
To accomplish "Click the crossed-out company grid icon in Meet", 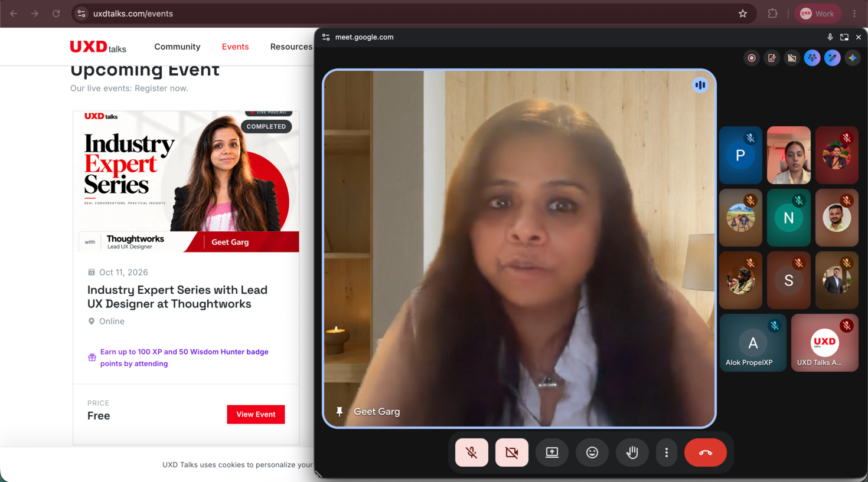I will point(792,58).
